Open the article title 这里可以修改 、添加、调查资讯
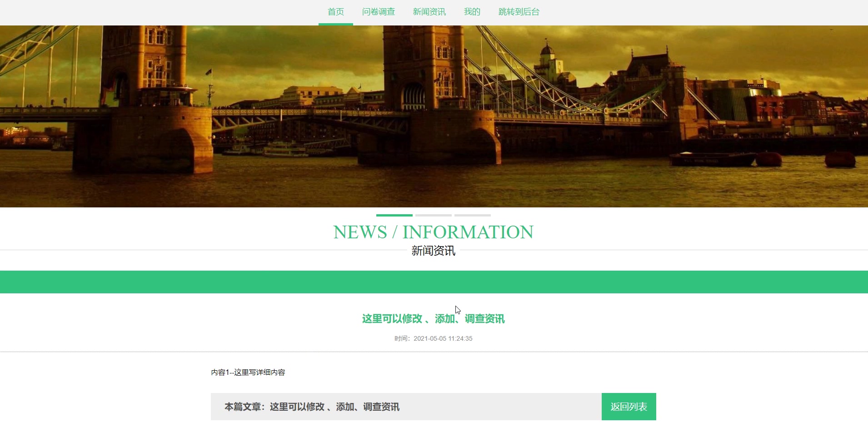This screenshot has width=868, height=433. (433, 318)
